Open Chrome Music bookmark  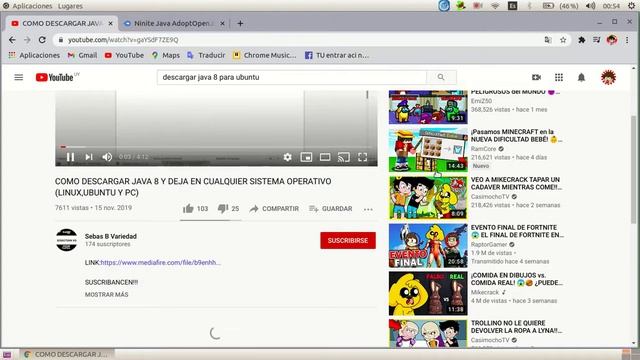click(x=264, y=55)
